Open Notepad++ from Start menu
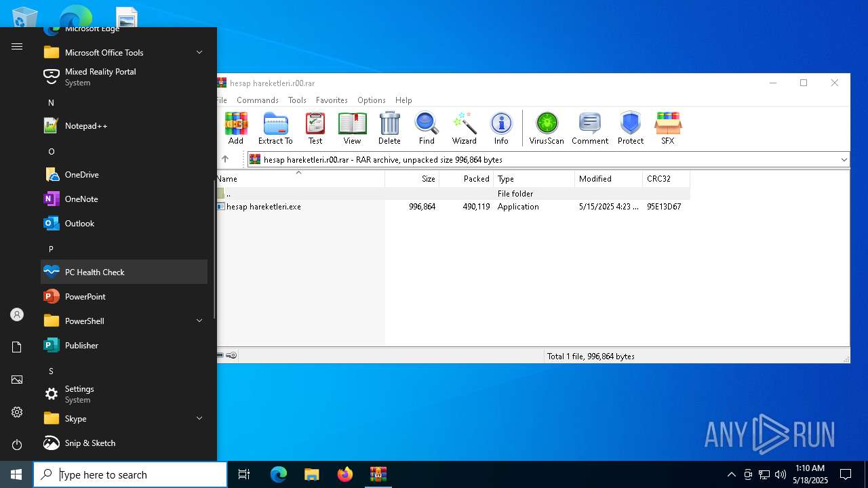868x488 pixels. click(x=124, y=125)
